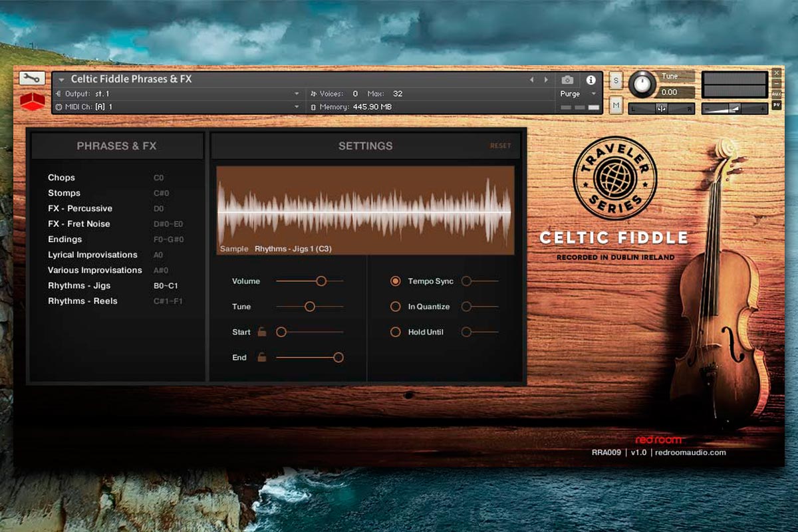798x532 pixels.
Task: Toggle the PV button in header
Action: tap(776, 105)
